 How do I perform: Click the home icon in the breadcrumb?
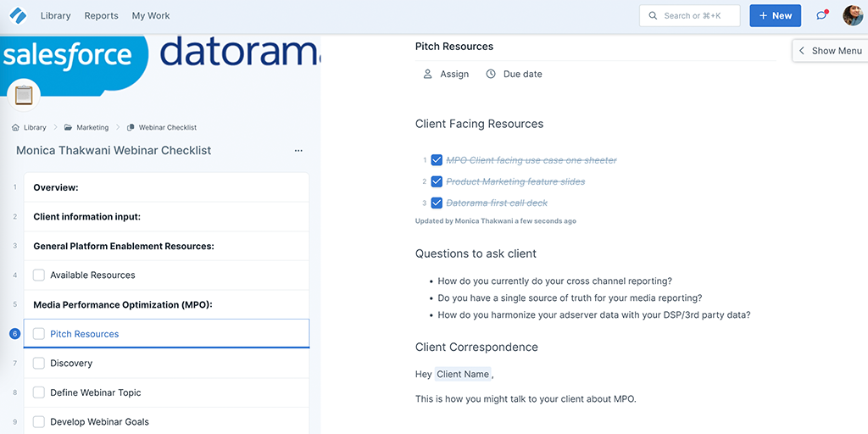[x=15, y=127]
